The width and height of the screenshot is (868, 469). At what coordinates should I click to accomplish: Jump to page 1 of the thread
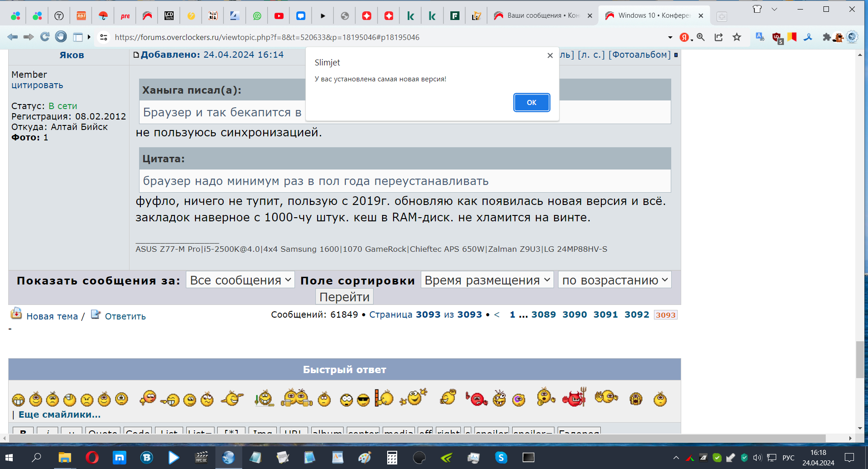(x=513, y=314)
